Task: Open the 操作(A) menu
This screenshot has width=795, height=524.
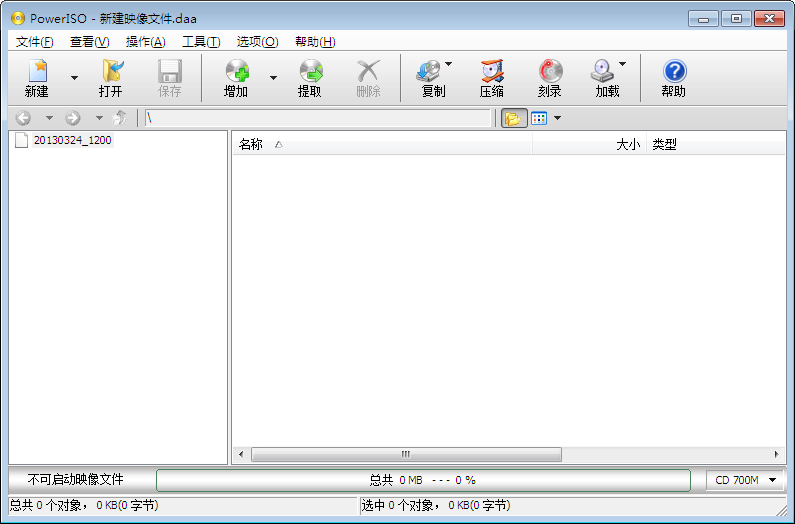Action: pyautogui.click(x=146, y=42)
